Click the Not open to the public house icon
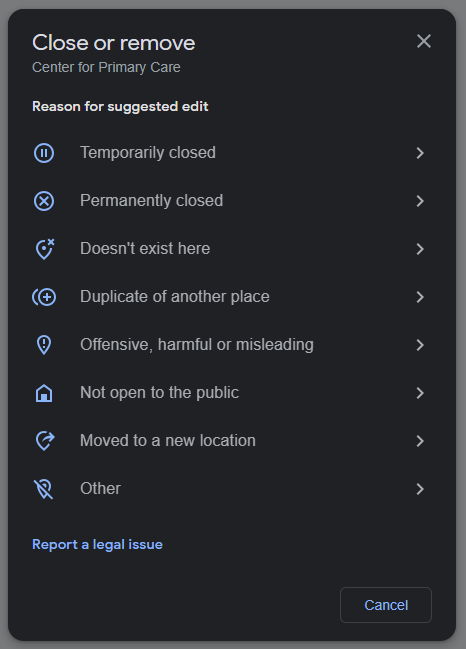 [x=44, y=393]
